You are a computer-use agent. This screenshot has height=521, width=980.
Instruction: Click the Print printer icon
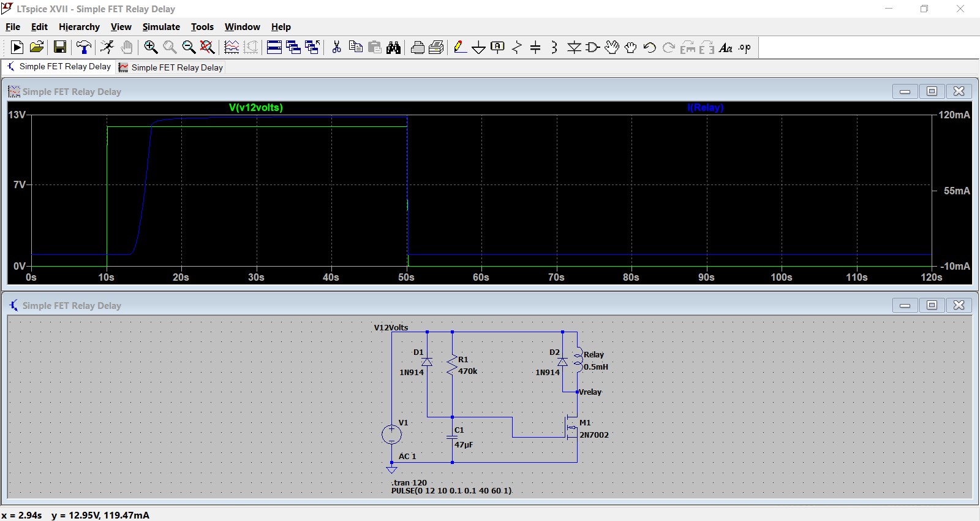417,47
